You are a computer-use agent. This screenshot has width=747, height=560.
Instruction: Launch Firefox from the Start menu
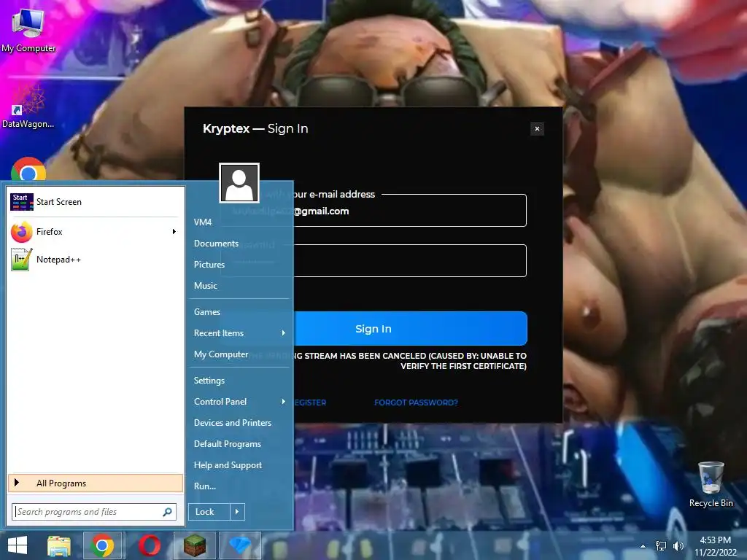pos(90,232)
